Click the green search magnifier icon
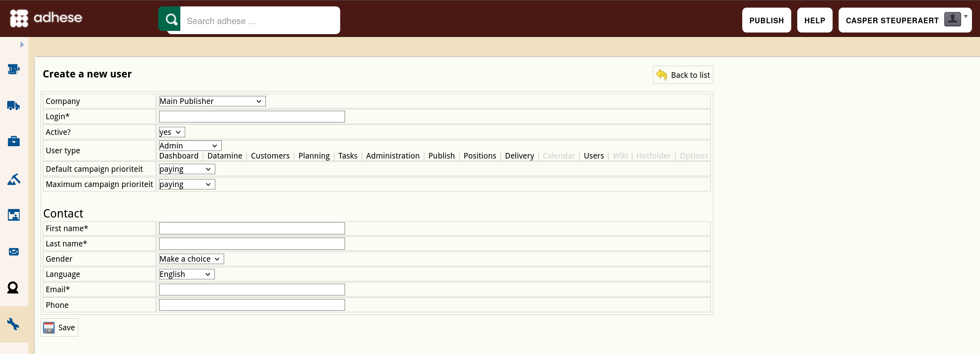 point(169,19)
